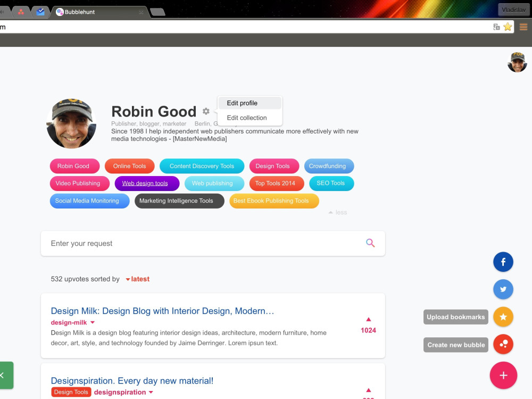Share via the Facebook round button
Image resolution: width=532 pixels, height=399 pixels.
(503, 262)
